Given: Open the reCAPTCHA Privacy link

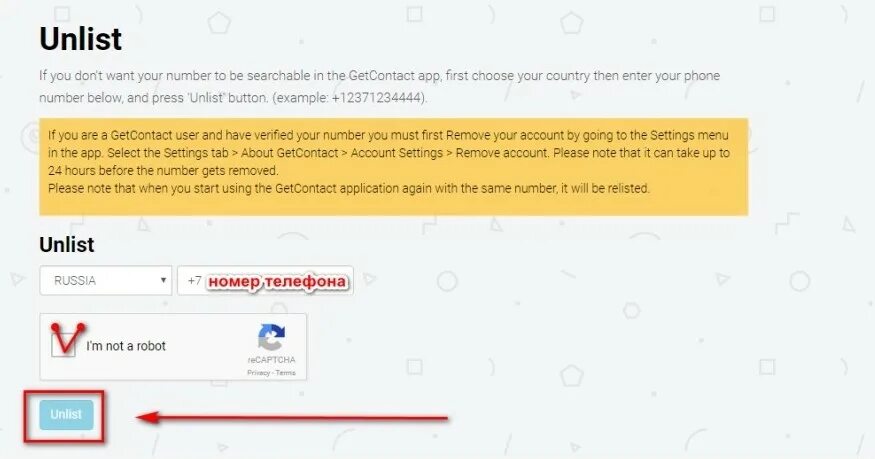Looking at the screenshot, I should [x=258, y=373].
